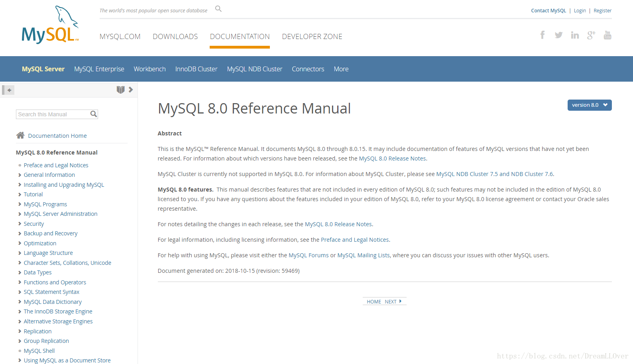Open the Connectors menu item
633x364 pixels.
308,69
